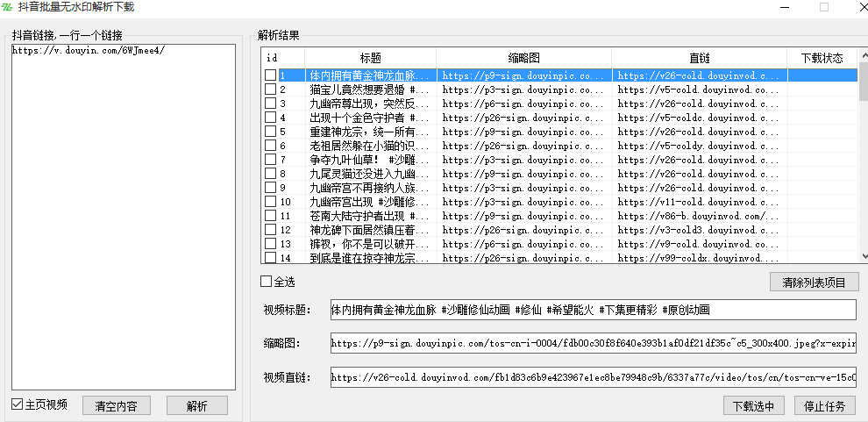Check the checkbox for row 12

(270, 230)
